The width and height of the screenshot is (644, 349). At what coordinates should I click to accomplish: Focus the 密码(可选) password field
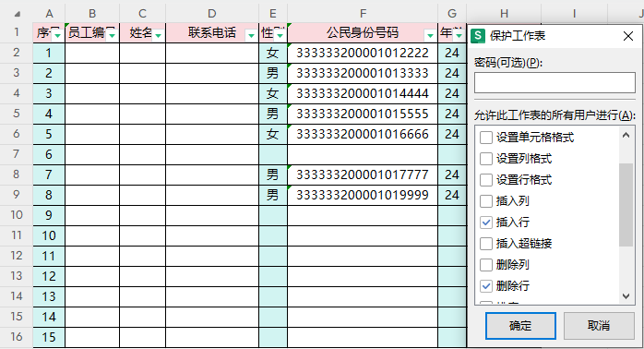tap(555, 82)
